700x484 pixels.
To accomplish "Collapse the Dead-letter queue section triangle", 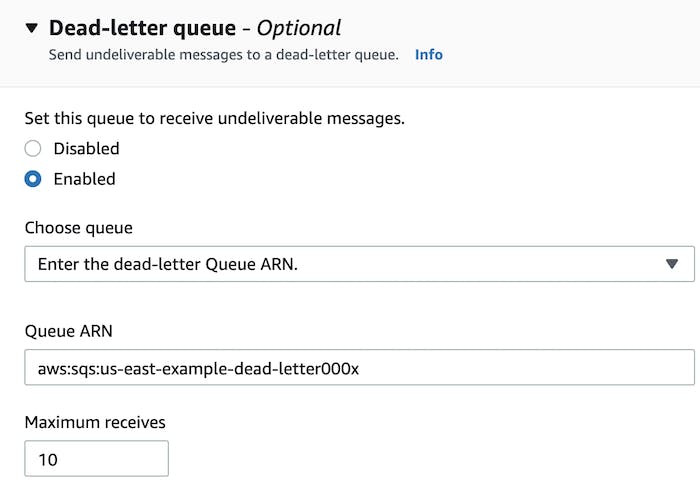I will click(x=32, y=28).
